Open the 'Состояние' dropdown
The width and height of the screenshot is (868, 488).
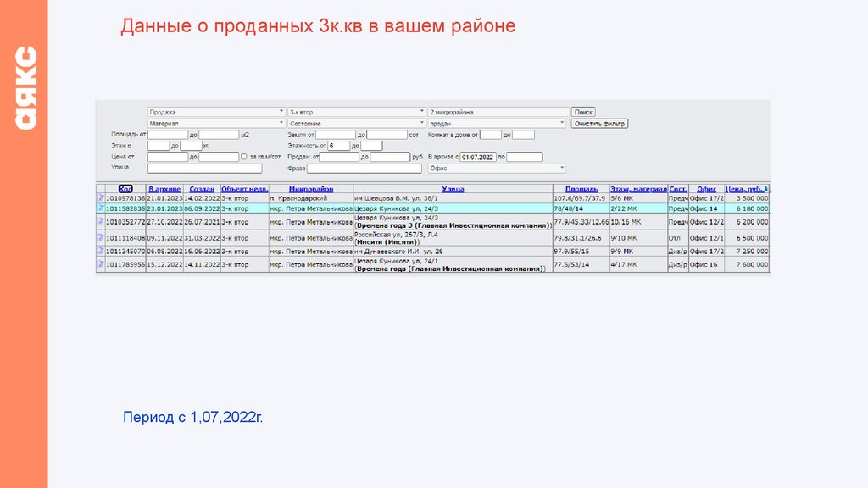click(357, 124)
